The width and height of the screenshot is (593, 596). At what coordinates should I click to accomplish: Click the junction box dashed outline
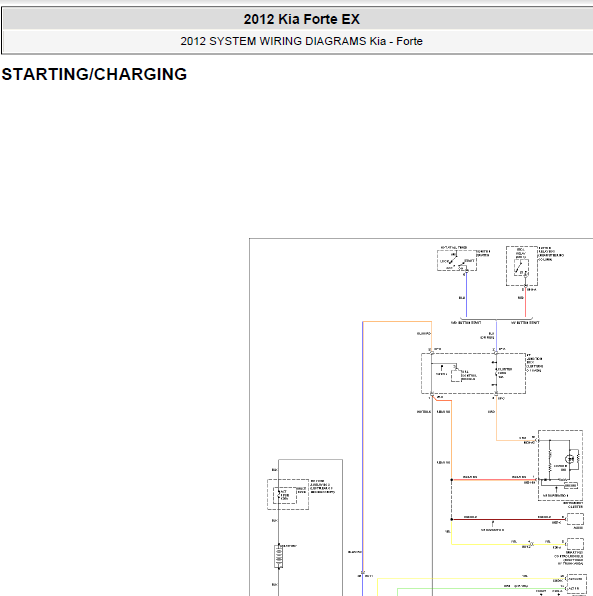pyautogui.click(x=473, y=373)
